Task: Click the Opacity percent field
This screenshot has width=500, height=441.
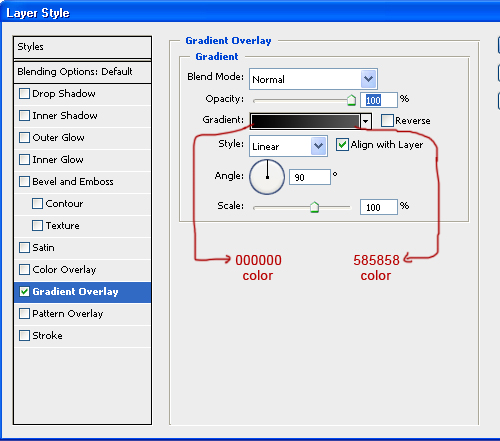Action: tap(379, 100)
